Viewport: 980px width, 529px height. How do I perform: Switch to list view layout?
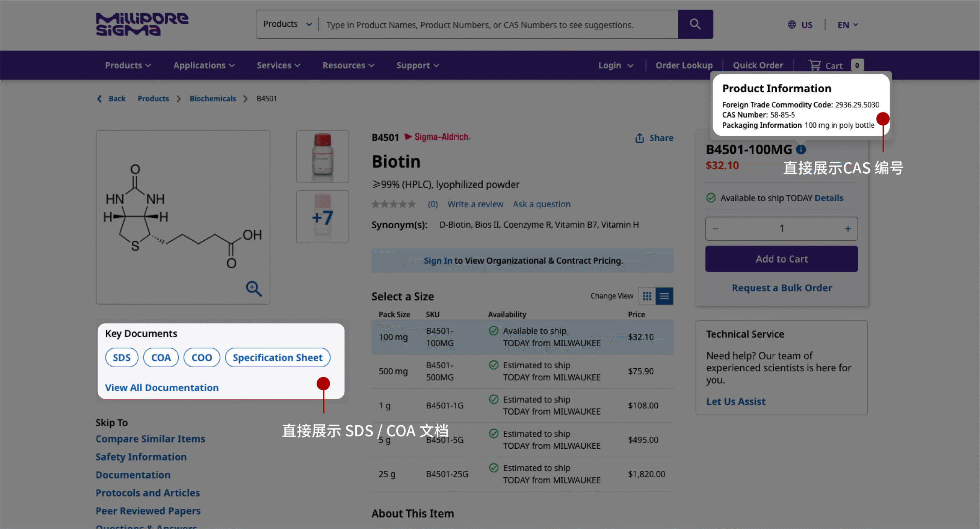point(665,296)
